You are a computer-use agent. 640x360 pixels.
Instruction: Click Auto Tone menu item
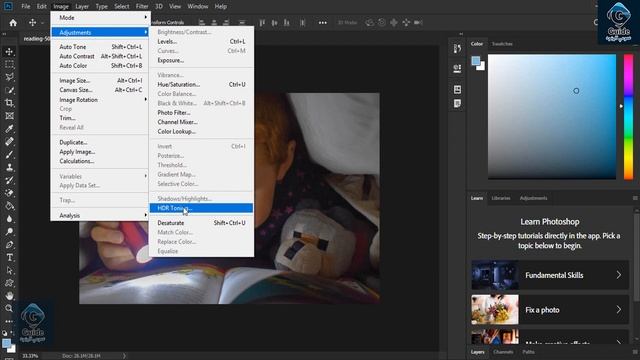[100, 47]
